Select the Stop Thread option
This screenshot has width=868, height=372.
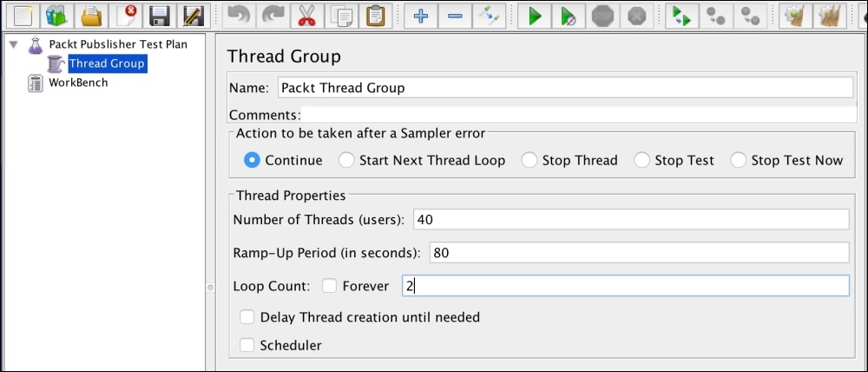point(529,160)
